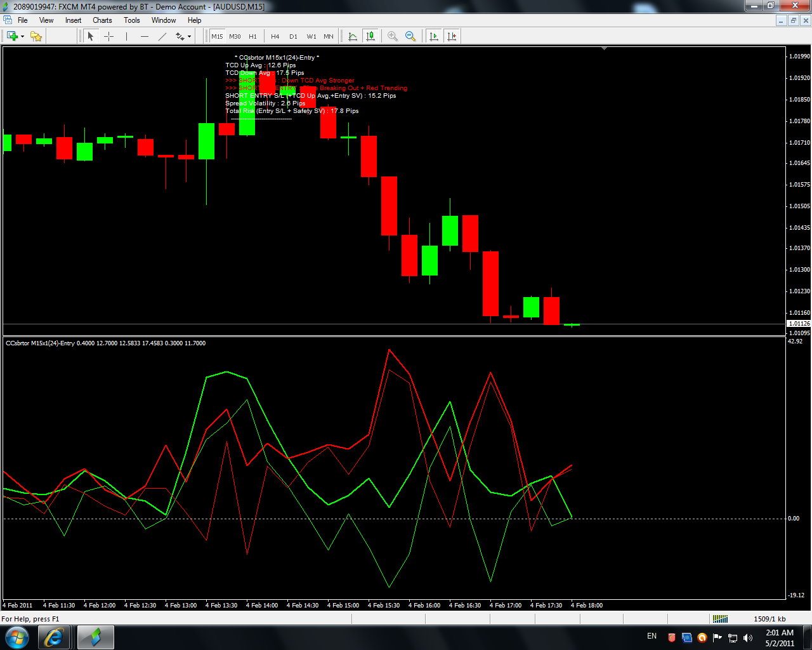812x650 pixels.
Task: Toggle the M15 timeframe button
Action: (217, 36)
